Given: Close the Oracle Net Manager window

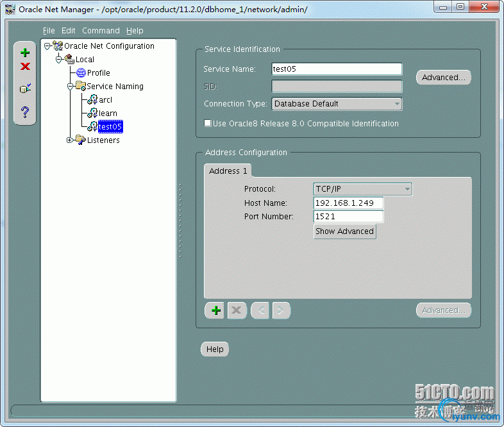Looking at the screenshot, I should [484, 7].
